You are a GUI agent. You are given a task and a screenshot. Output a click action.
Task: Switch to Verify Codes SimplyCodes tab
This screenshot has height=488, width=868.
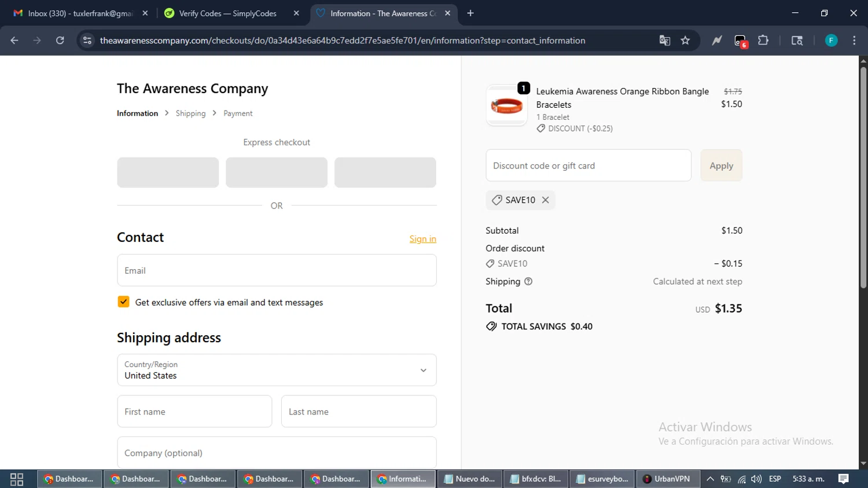(x=228, y=13)
